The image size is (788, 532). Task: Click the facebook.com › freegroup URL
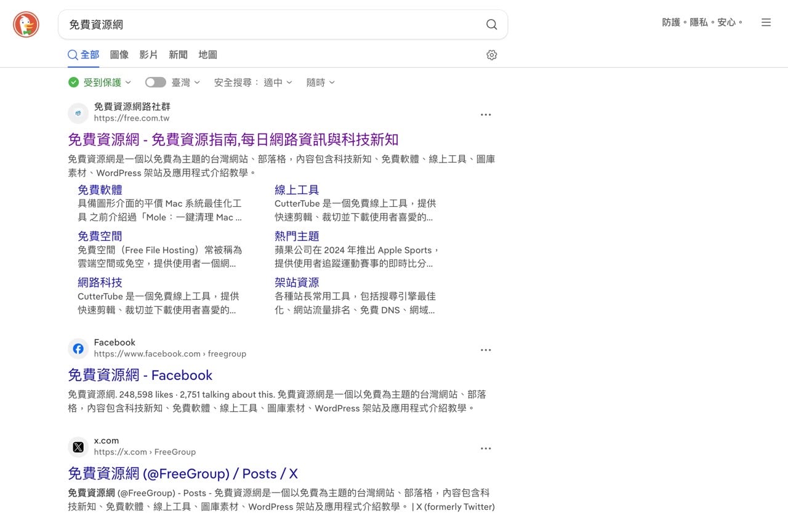coord(170,354)
